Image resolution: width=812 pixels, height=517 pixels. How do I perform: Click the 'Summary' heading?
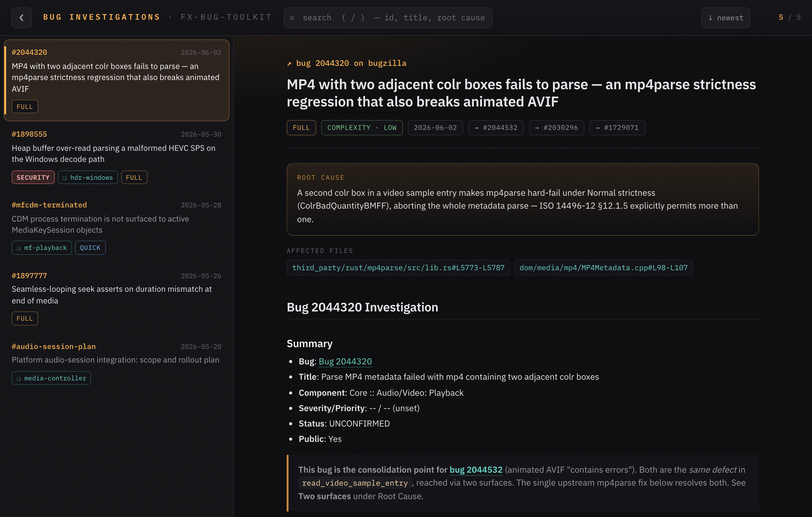[x=309, y=343]
